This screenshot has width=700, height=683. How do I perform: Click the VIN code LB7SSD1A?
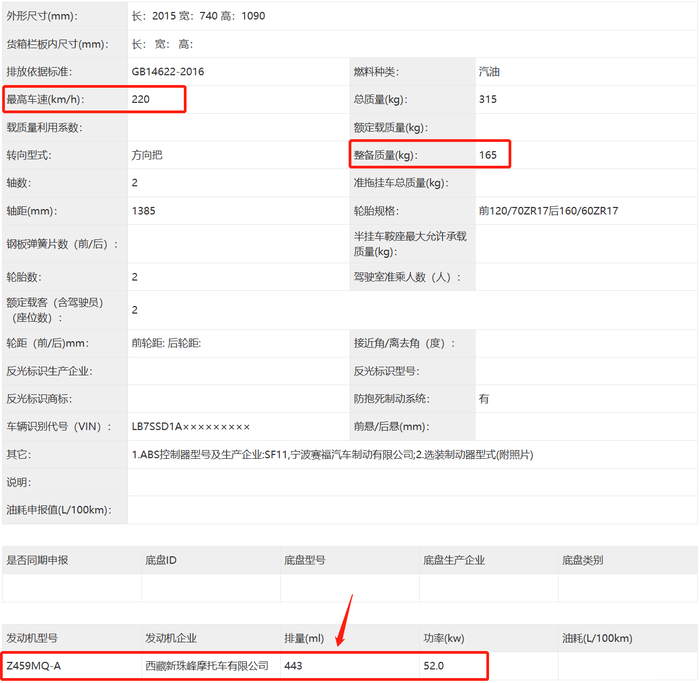190,427
